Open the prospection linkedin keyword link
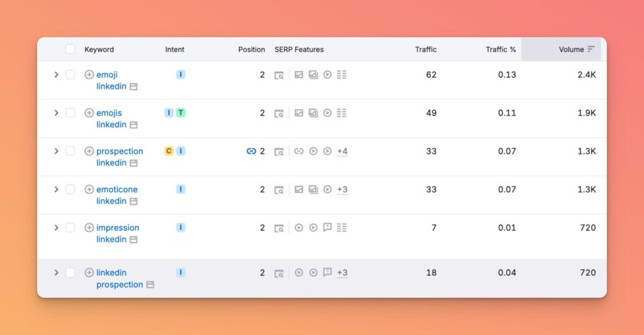The width and height of the screenshot is (644, 335). click(119, 157)
